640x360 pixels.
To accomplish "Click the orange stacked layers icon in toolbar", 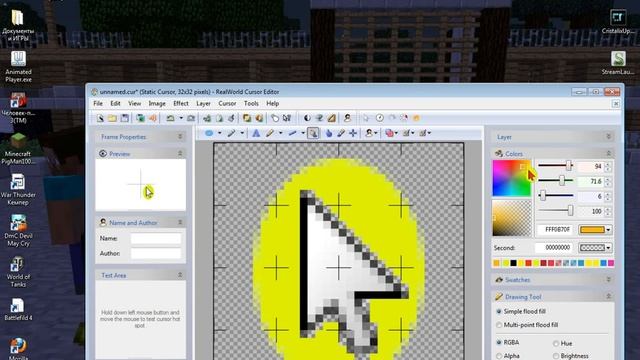I will click(x=247, y=118).
